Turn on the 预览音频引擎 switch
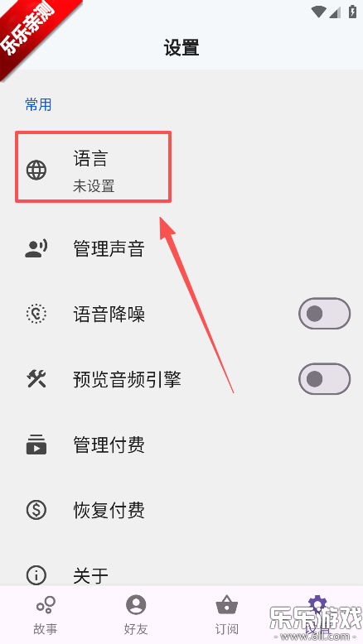 [324, 378]
